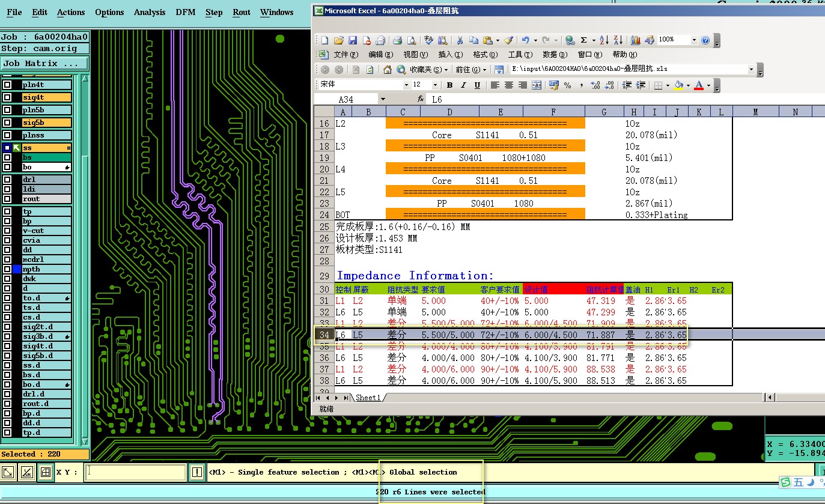825x504 pixels.
Task: Expand the Name Box dropdown showing A34
Action: pos(383,99)
